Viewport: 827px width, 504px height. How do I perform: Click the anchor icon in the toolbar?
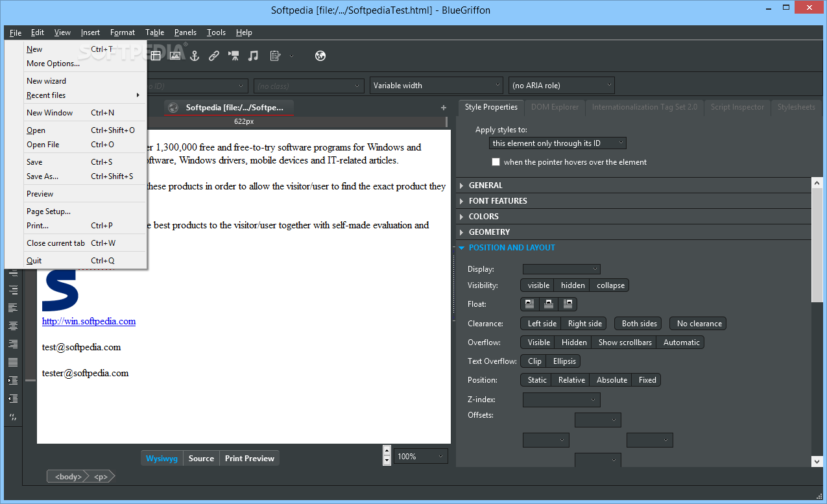[x=194, y=56]
